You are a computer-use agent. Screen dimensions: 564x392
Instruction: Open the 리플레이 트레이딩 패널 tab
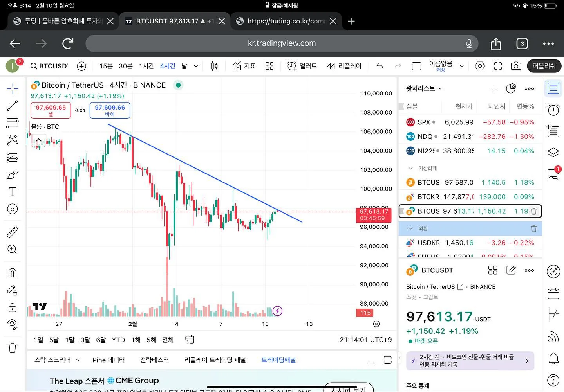215,360
